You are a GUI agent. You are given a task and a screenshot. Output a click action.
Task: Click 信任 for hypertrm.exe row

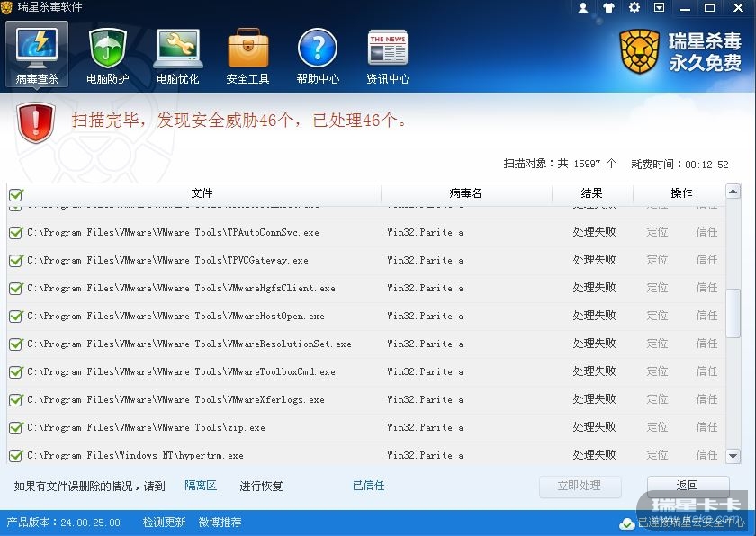click(x=706, y=455)
